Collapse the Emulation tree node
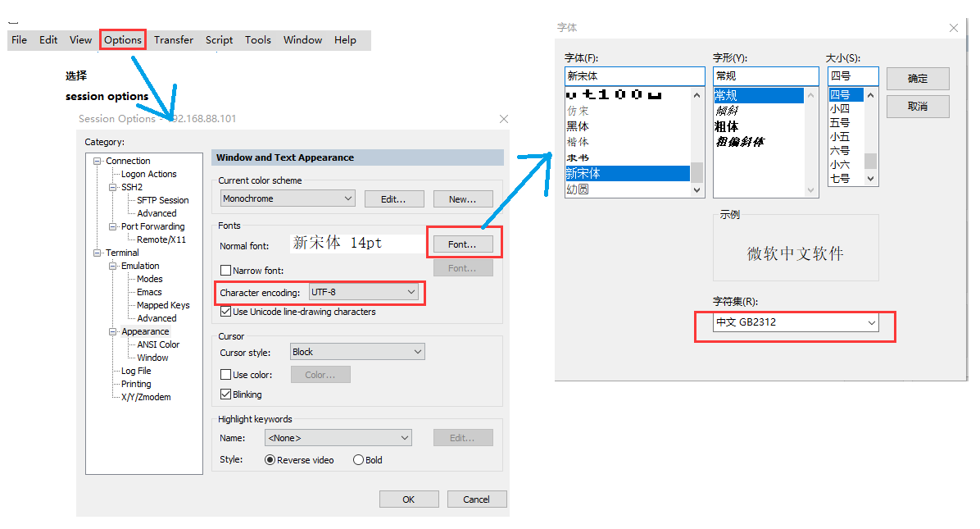980x529 pixels. click(113, 266)
